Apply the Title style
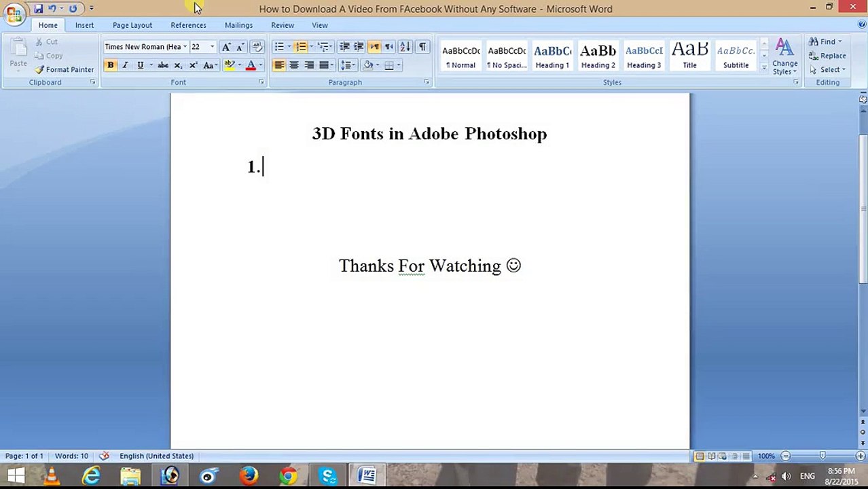This screenshot has height=489, width=868. [x=689, y=56]
